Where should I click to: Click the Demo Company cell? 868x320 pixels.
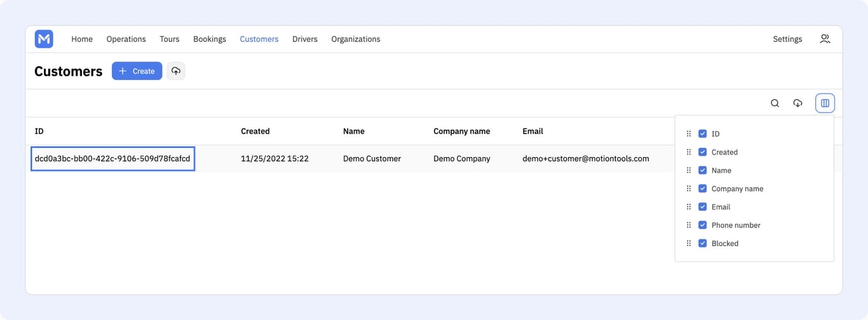coord(462,158)
